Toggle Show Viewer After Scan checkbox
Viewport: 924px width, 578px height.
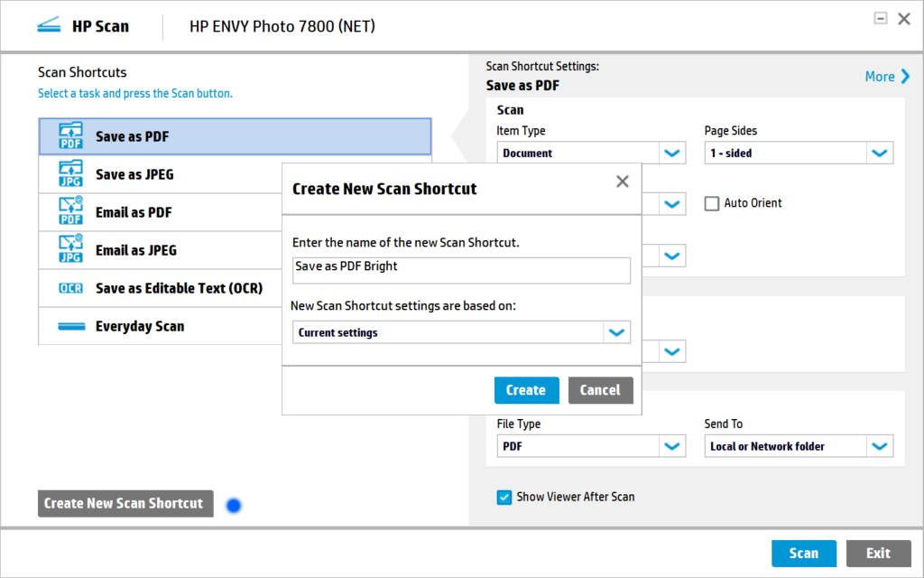point(504,497)
